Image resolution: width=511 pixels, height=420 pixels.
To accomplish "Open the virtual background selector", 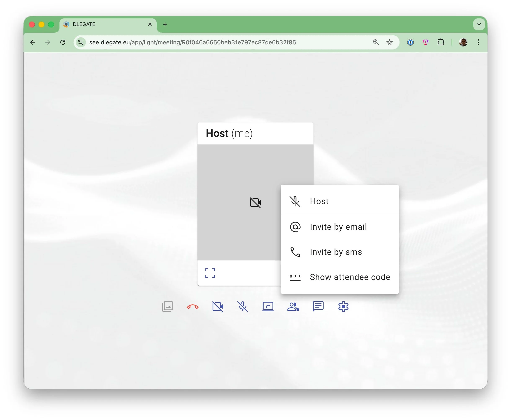I will click(x=168, y=307).
